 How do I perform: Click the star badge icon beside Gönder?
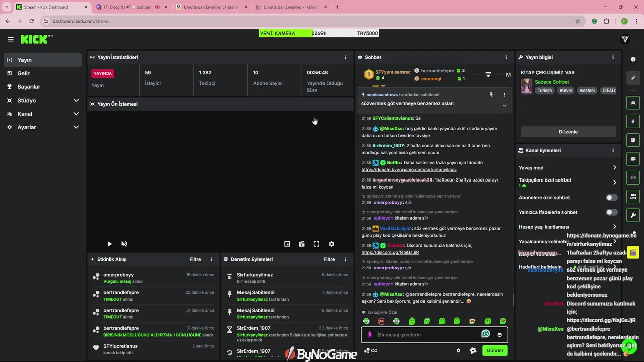click(473, 351)
